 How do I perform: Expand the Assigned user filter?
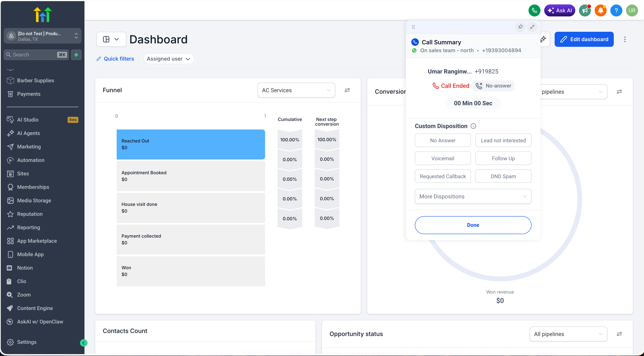tap(169, 59)
